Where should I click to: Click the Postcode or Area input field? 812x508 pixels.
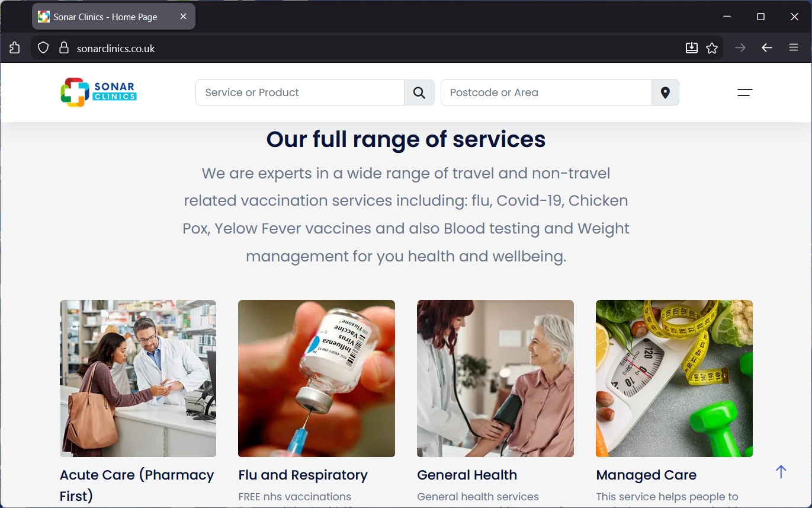546,92
